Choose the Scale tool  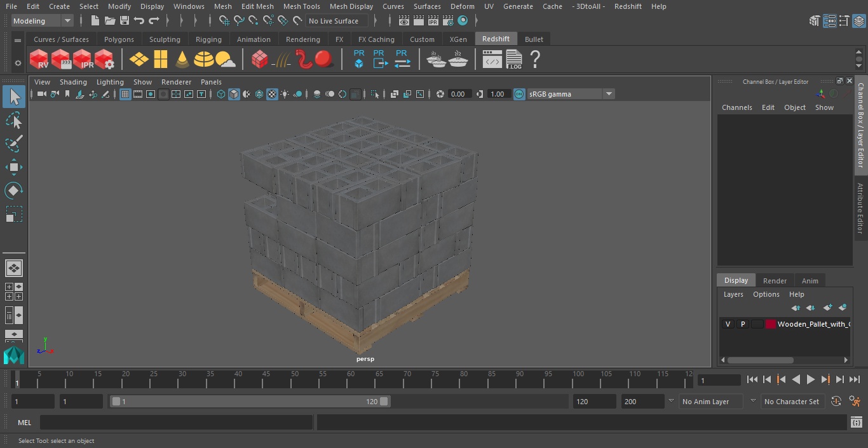coord(14,214)
